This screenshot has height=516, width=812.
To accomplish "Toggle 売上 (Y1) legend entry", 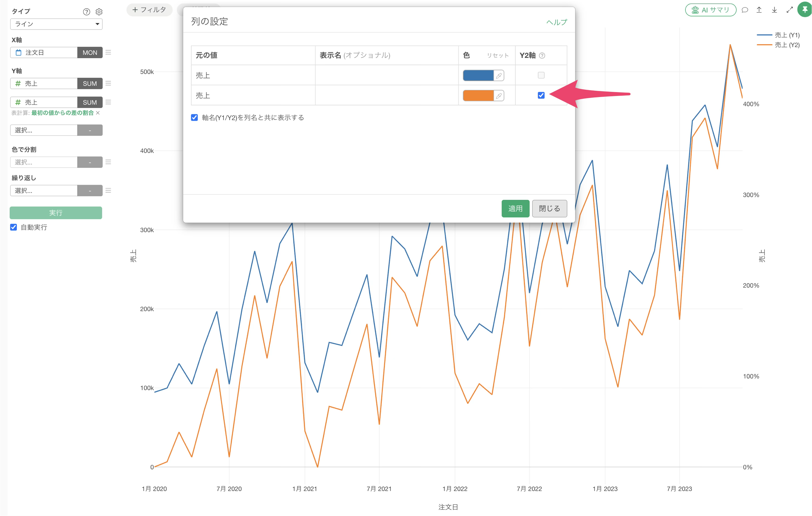I will (778, 35).
